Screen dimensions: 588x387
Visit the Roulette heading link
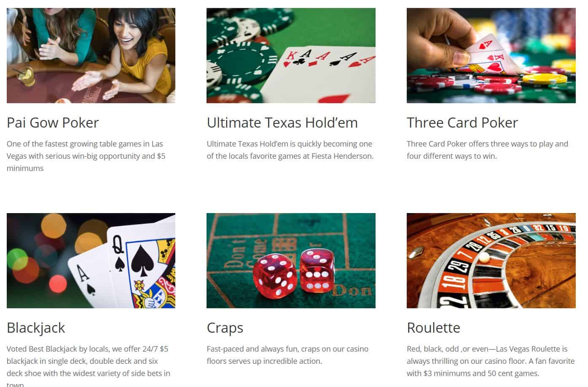(433, 328)
